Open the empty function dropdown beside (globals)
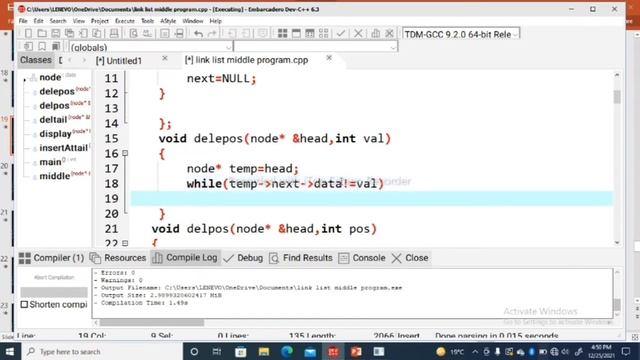640x360 pixels. coord(316,47)
